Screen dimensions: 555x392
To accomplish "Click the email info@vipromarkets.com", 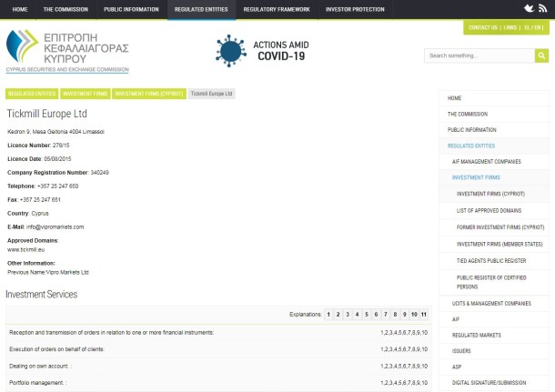I will pos(55,227).
